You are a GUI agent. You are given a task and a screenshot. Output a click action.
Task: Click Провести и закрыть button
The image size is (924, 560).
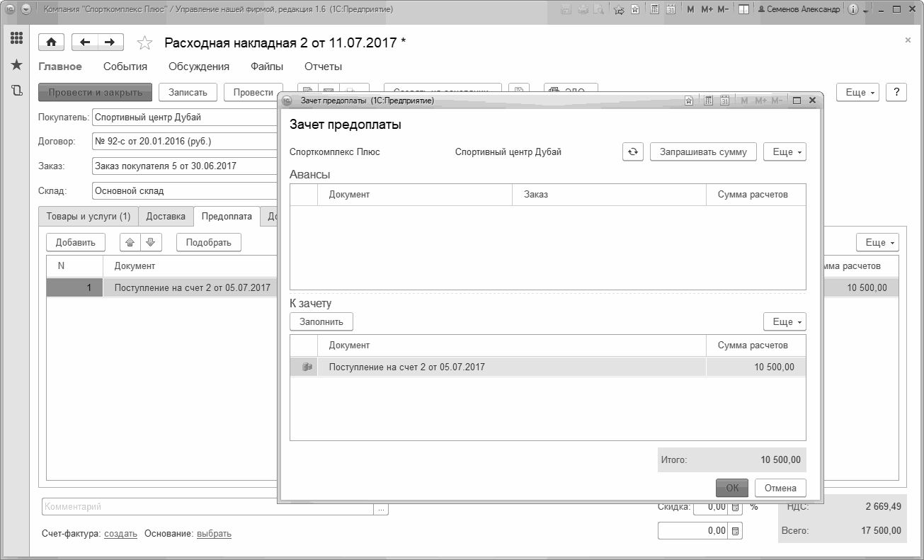(96, 92)
